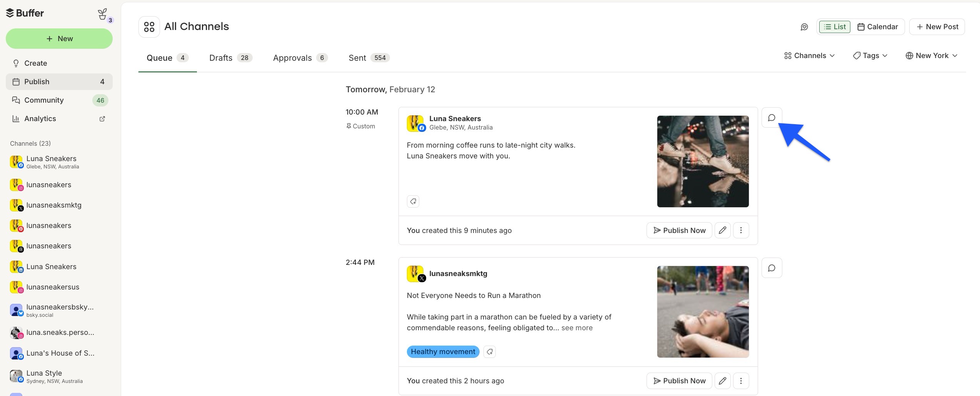The height and width of the screenshot is (396, 980).
Task: Edit the Luna Sneakers post with pencil
Action: pyautogui.click(x=723, y=230)
